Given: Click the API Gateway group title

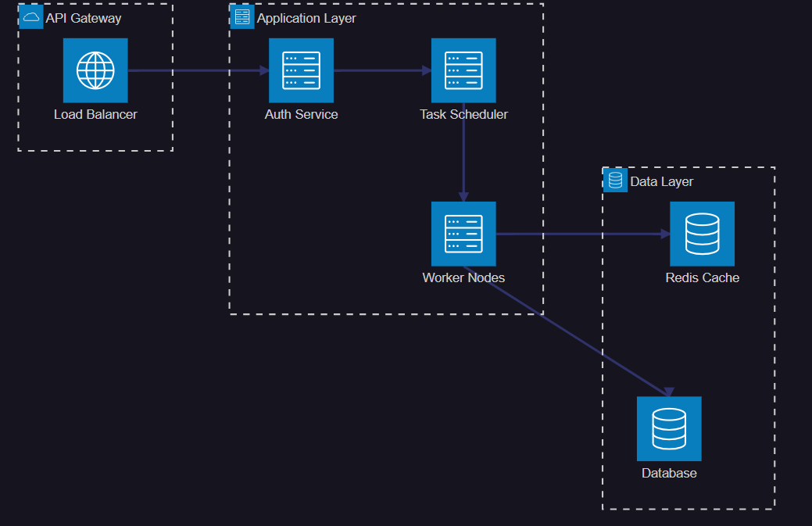Looking at the screenshot, I should [x=84, y=18].
